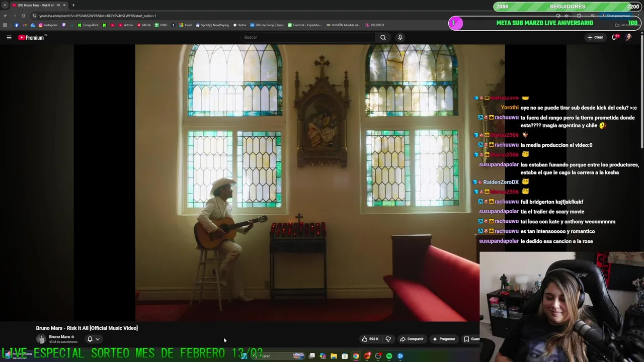This screenshot has height=362, width=644.
Task: Dislike the video with thumbs-down
Action: [388, 339]
